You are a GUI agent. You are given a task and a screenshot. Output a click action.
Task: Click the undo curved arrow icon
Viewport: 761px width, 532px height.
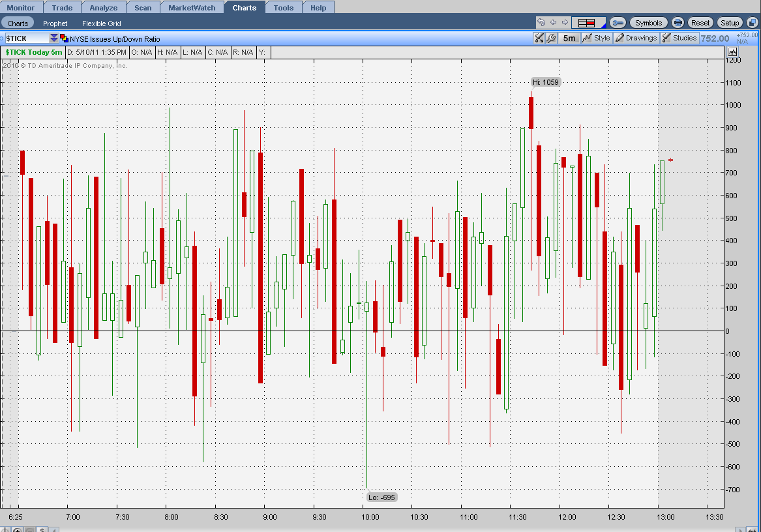click(x=542, y=22)
